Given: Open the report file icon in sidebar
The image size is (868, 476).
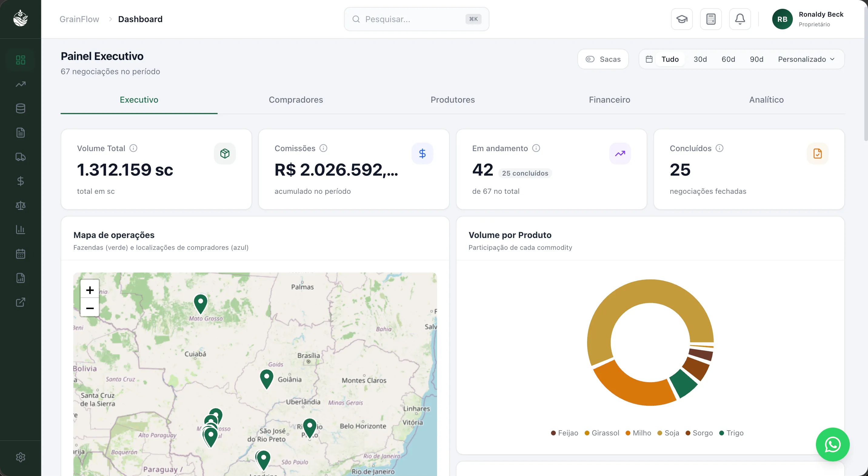Looking at the screenshot, I should [21, 278].
